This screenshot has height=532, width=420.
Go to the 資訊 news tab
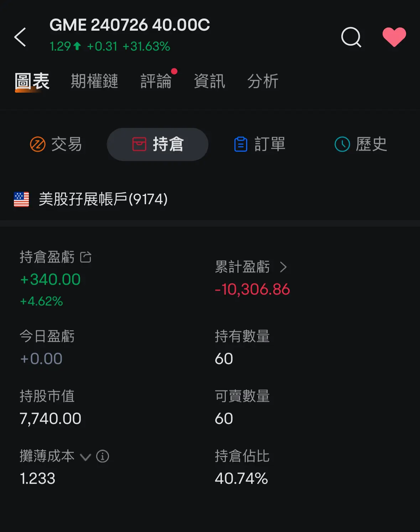pos(209,81)
